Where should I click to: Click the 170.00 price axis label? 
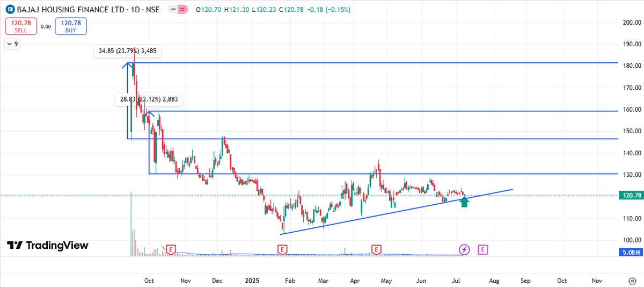(632, 87)
